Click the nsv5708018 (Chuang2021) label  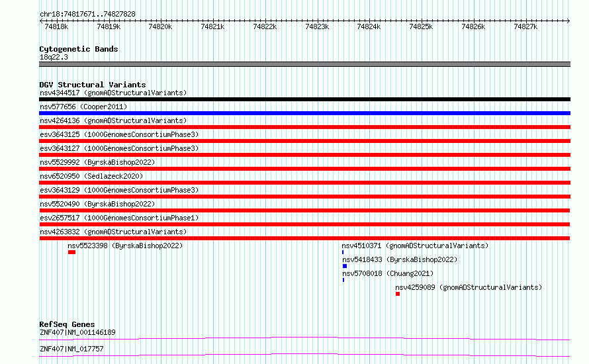coord(388,273)
